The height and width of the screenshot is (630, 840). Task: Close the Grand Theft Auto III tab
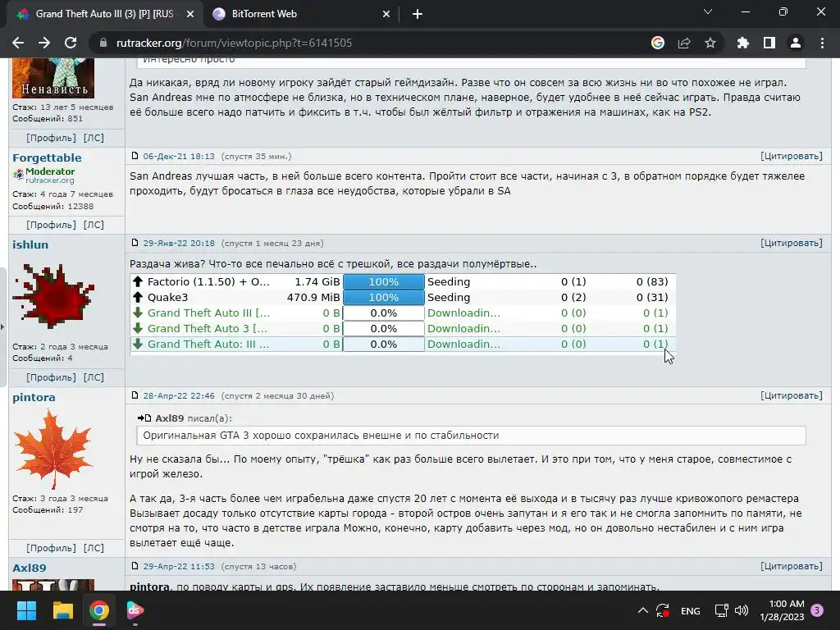pos(190,15)
